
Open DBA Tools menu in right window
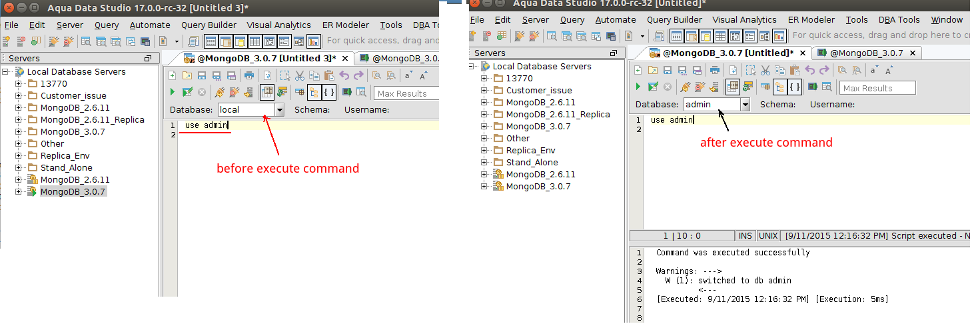899,19
